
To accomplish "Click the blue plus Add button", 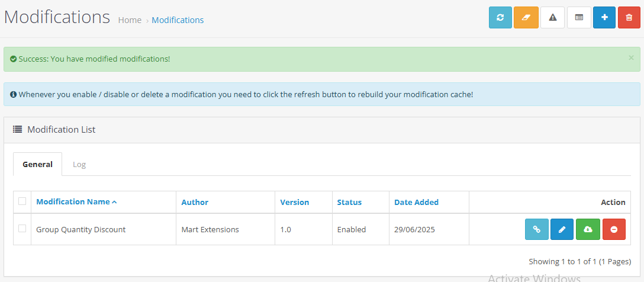I will 604,18.
